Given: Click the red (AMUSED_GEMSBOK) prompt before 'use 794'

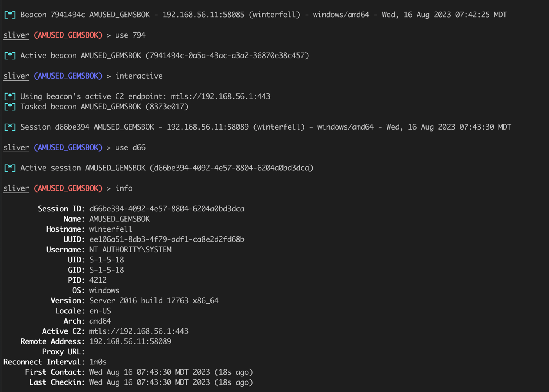Looking at the screenshot, I should coord(68,35).
